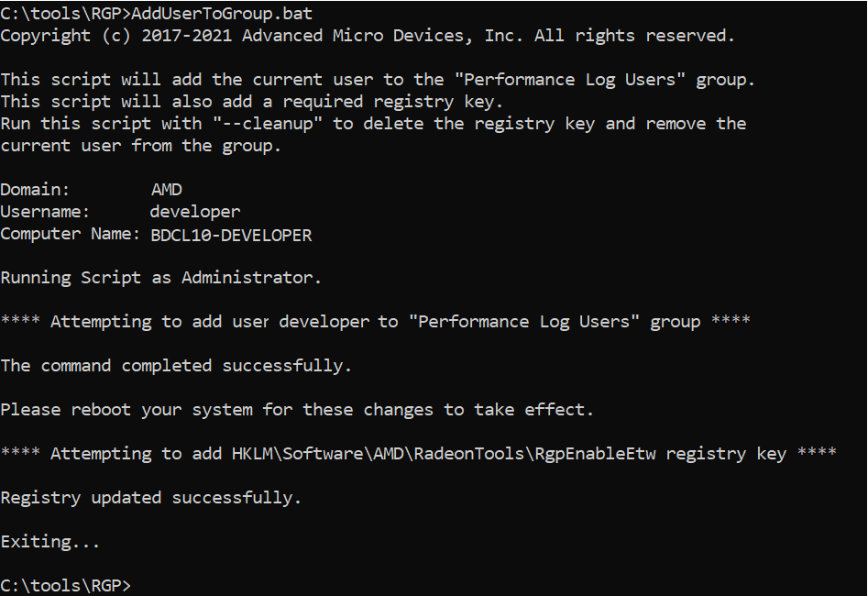Click the final C:\tools\RGP> prompt
The image size is (868, 596).
[66, 585]
